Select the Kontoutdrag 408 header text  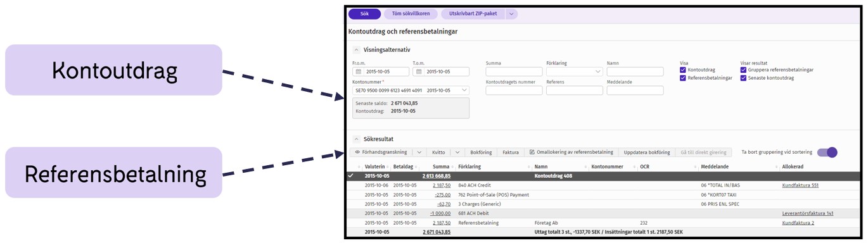(x=553, y=176)
